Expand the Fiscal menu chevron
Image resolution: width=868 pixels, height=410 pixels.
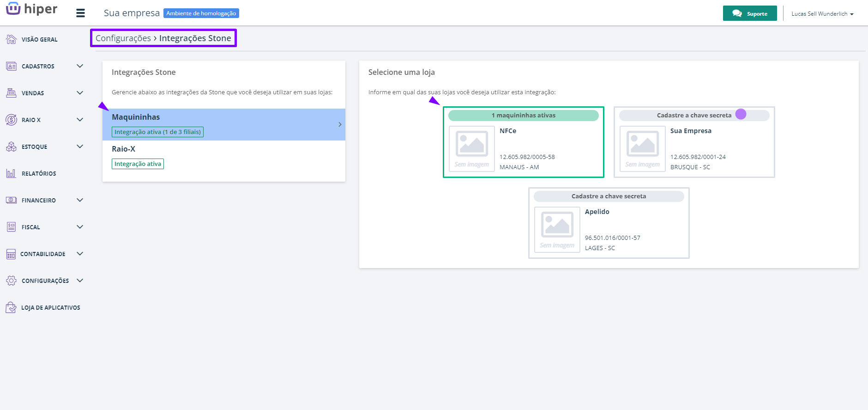point(80,227)
